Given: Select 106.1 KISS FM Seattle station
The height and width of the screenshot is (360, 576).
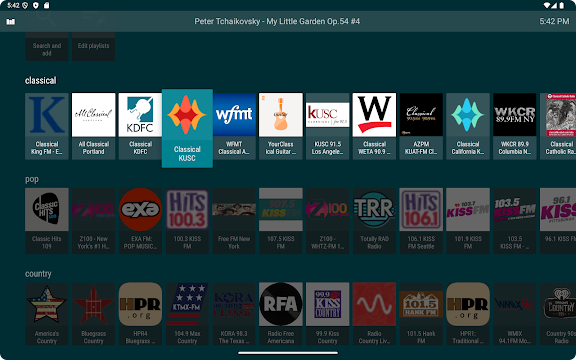Looking at the screenshot, I should click(x=421, y=221).
